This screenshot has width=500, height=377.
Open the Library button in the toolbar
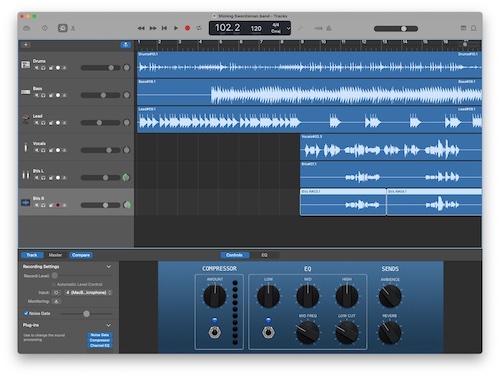point(27,28)
